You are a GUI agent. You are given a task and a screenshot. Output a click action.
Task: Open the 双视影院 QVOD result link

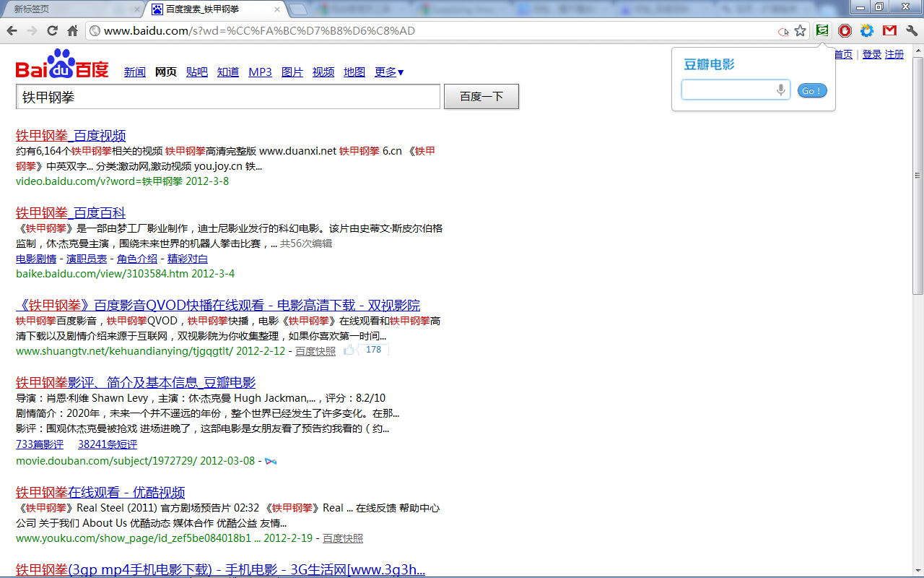[x=218, y=305]
